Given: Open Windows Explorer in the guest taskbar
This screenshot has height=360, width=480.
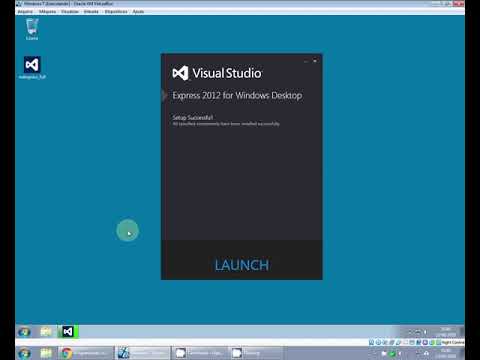Looking at the screenshot, I should pyautogui.click(x=46, y=332).
